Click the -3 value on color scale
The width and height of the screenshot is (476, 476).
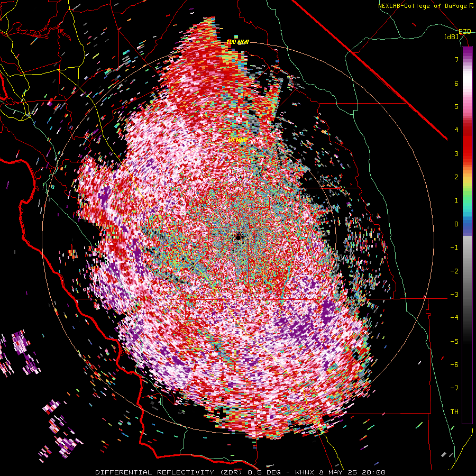454,295
